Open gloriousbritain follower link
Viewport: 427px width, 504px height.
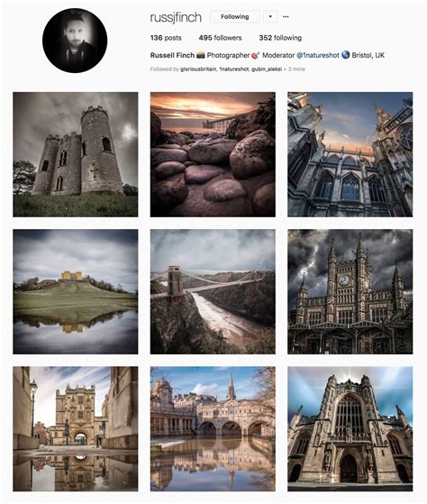tap(198, 69)
